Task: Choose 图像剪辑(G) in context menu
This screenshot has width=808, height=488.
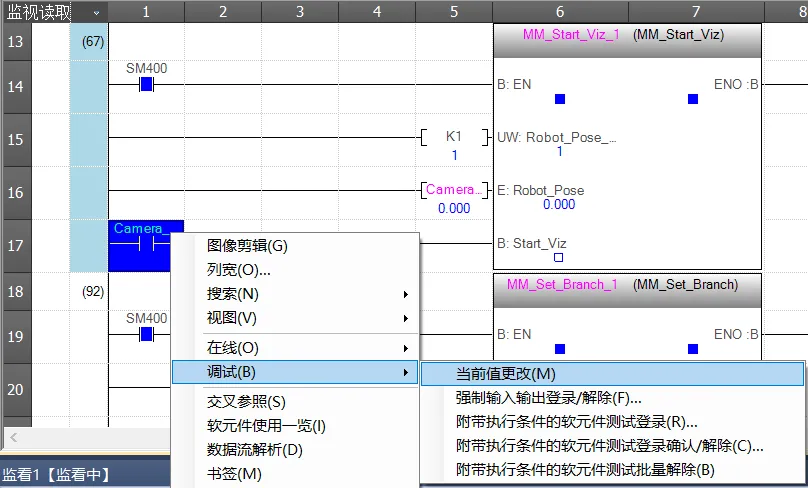Action: [x=247, y=246]
